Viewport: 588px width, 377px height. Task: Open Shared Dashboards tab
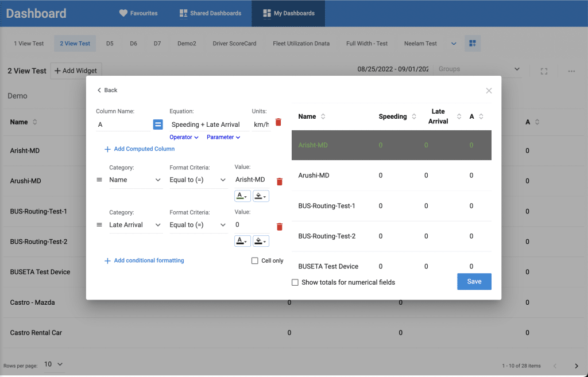[210, 13]
